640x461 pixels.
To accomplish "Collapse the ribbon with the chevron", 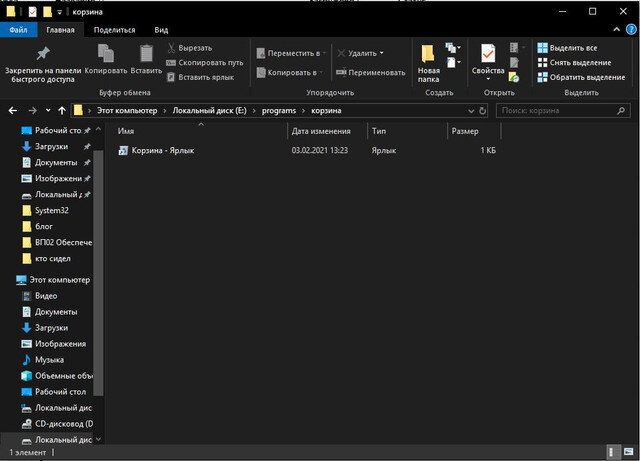I will pyautogui.click(x=616, y=29).
